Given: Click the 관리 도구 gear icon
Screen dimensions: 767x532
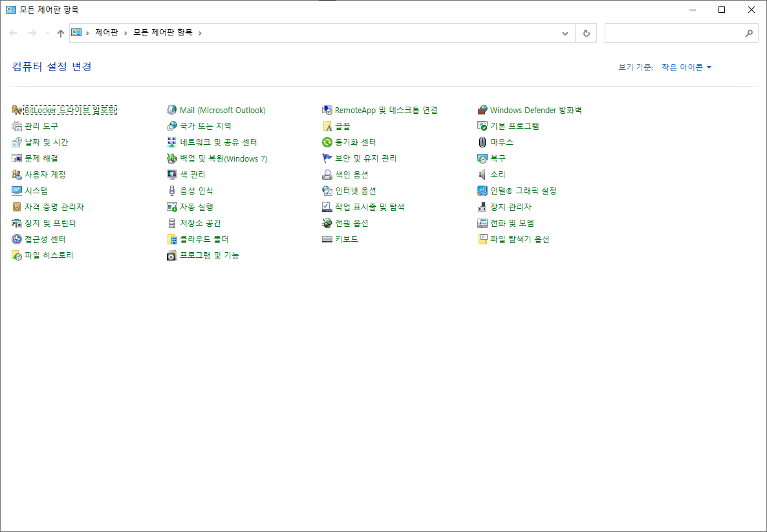Looking at the screenshot, I should tap(17, 126).
